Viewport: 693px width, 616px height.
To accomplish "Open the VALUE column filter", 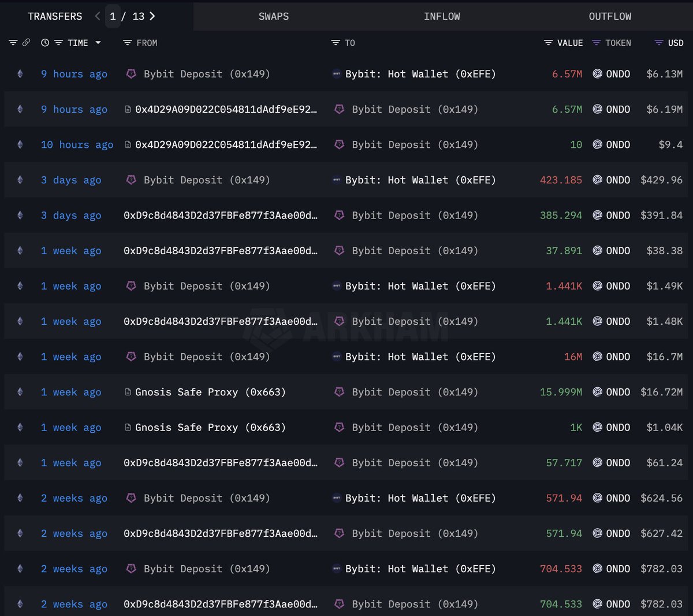I will pyautogui.click(x=549, y=43).
